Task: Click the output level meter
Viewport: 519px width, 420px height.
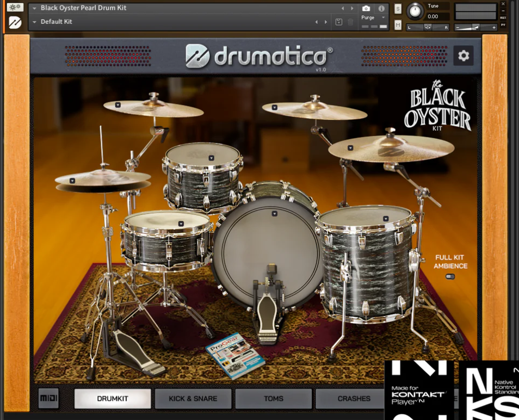Action: click(475, 11)
